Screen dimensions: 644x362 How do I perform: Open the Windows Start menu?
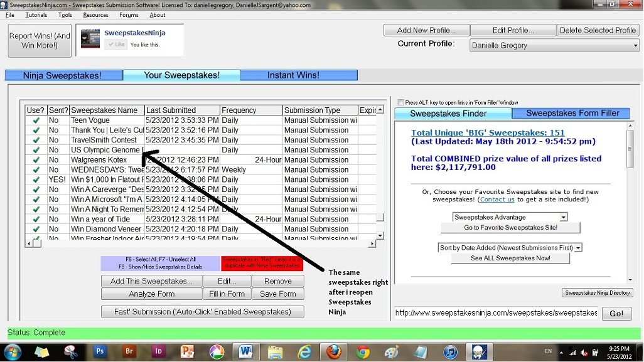[13, 352]
